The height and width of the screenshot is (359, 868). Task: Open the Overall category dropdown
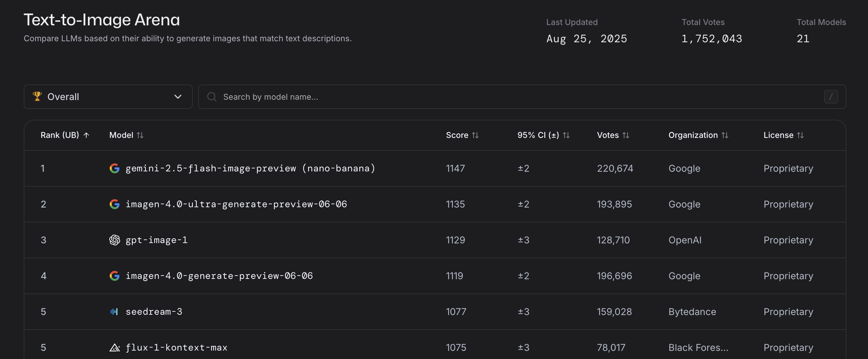click(x=108, y=97)
